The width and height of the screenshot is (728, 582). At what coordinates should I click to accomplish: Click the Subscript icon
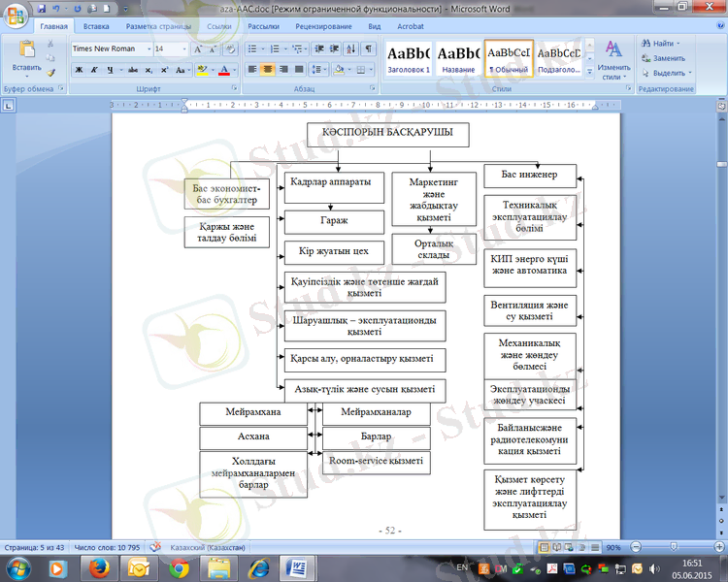pyautogui.click(x=149, y=70)
